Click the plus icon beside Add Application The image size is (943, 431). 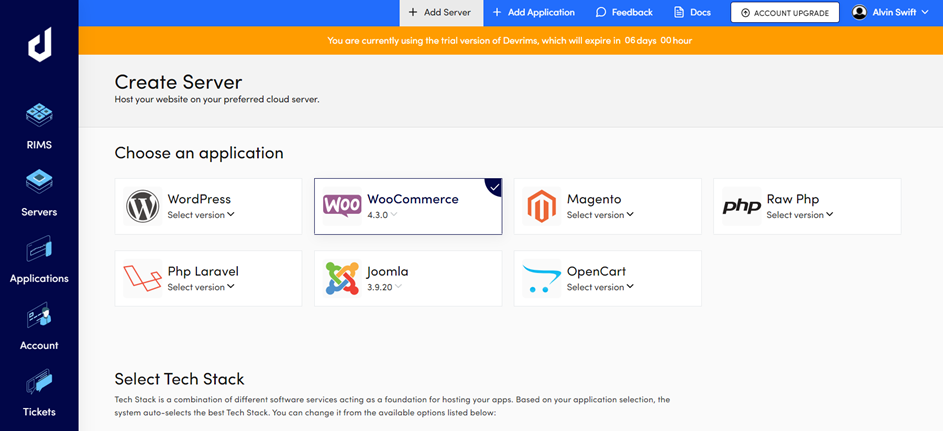(497, 12)
